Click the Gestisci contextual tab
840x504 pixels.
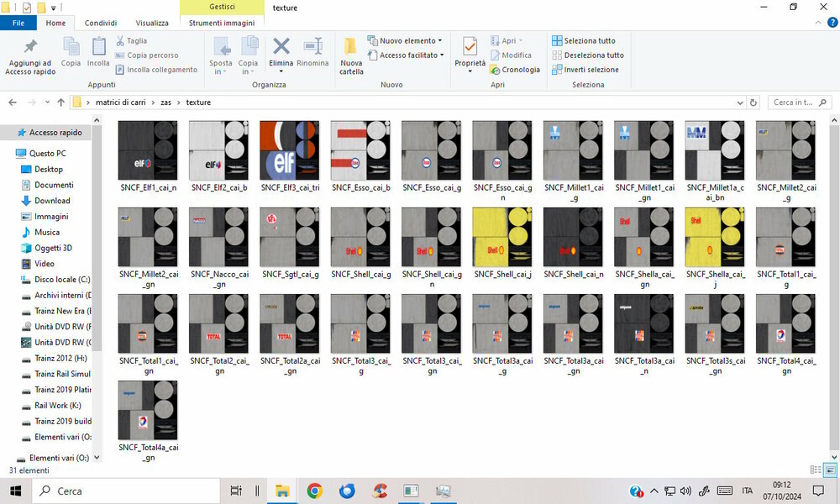223,7
